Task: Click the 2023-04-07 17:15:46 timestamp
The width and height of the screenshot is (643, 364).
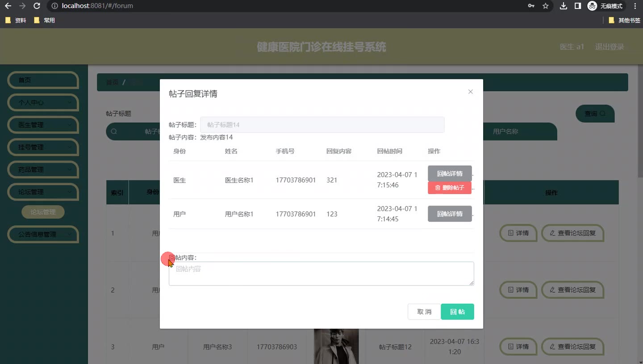Action: click(x=397, y=180)
